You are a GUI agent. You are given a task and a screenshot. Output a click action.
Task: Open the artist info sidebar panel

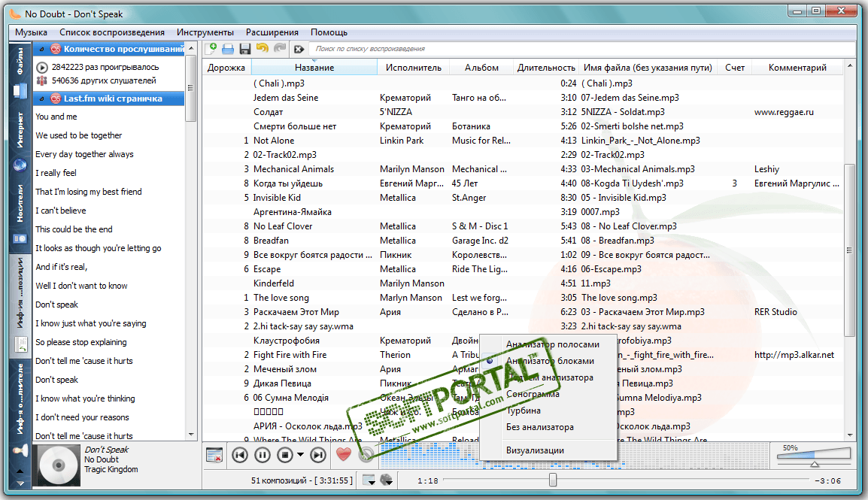20,409
